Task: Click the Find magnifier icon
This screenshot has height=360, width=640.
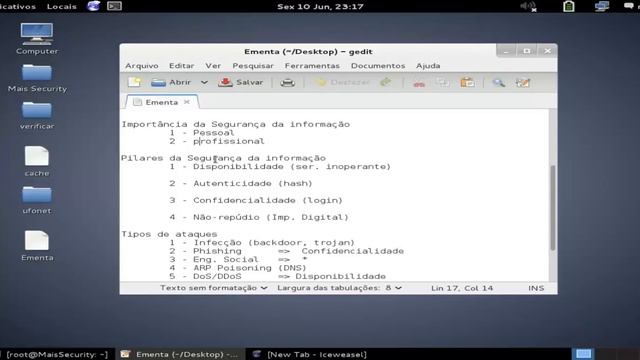Action: pyautogui.click(x=498, y=83)
